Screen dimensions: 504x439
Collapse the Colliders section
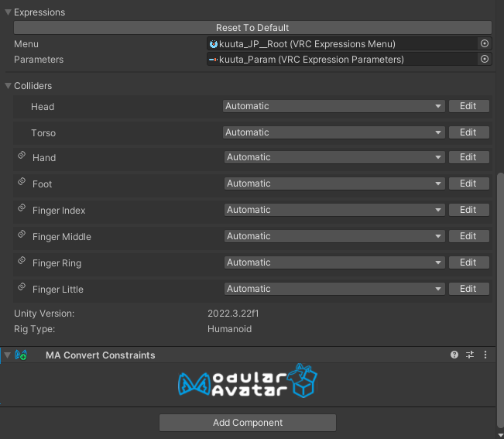pyautogui.click(x=8, y=86)
